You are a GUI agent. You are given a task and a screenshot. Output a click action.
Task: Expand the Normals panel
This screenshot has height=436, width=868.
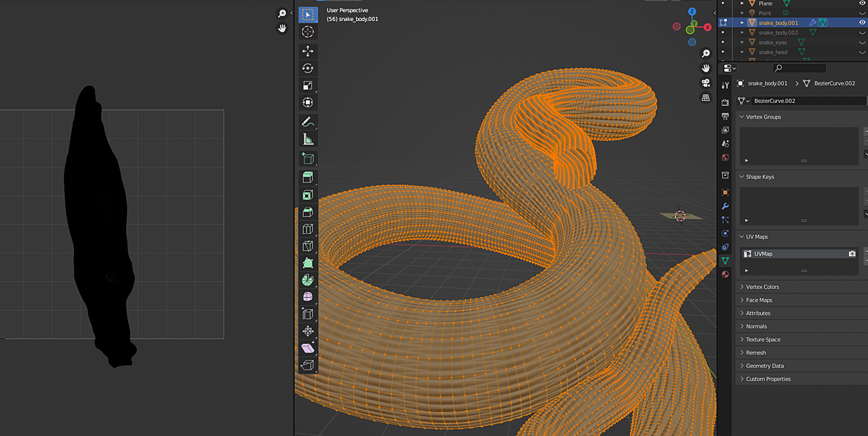741,326
